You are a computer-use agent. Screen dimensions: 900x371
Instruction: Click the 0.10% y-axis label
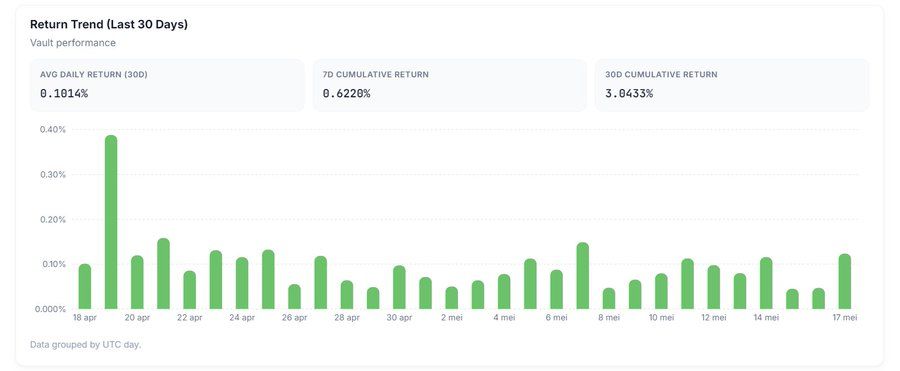(x=53, y=264)
